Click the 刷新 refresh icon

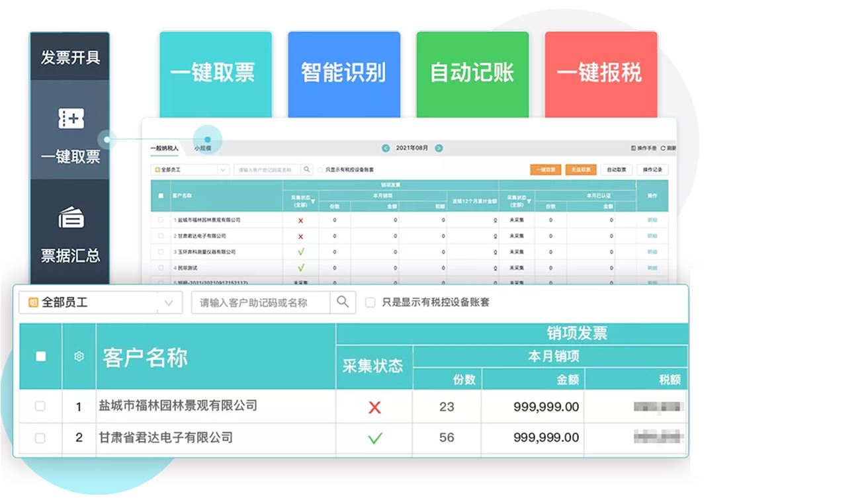tap(663, 148)
